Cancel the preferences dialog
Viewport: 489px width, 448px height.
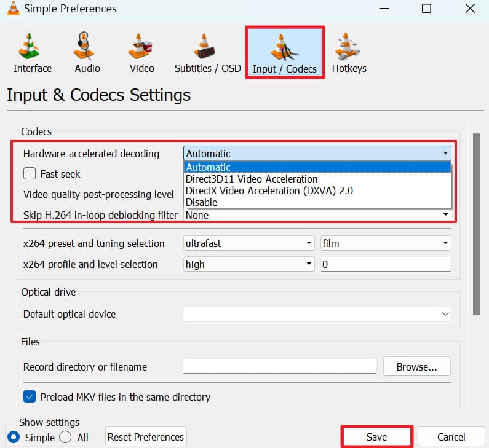451,437
